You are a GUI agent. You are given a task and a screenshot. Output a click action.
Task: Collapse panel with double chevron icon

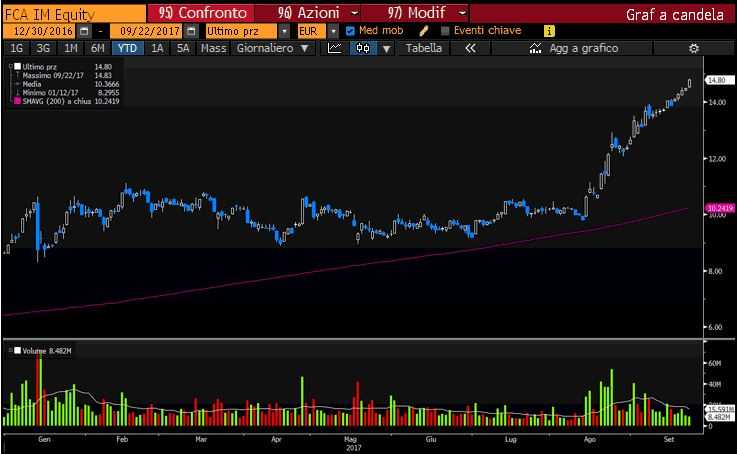[470, 48]
